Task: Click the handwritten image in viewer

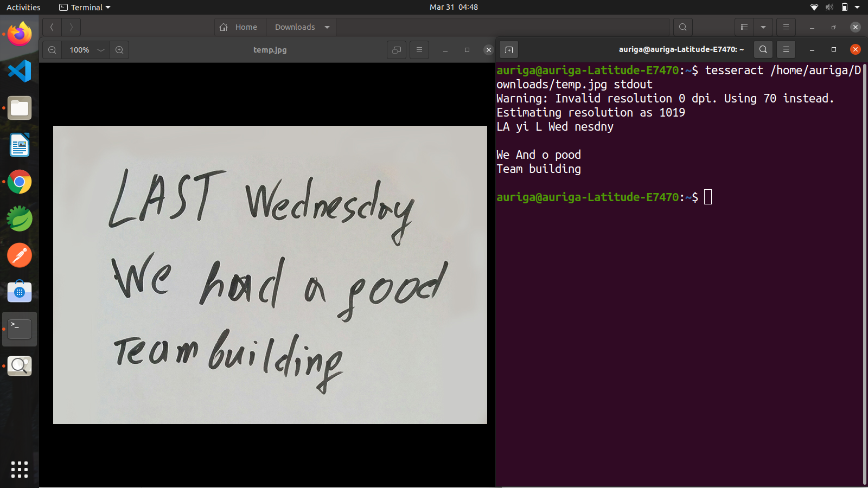Action: [x=270, y=274]
